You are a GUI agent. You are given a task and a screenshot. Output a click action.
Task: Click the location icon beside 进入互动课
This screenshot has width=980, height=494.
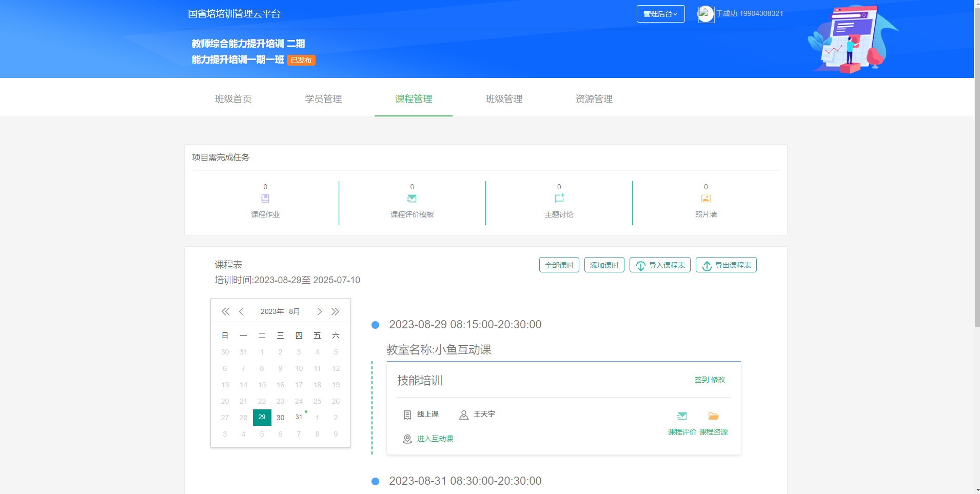pos(407,439)
